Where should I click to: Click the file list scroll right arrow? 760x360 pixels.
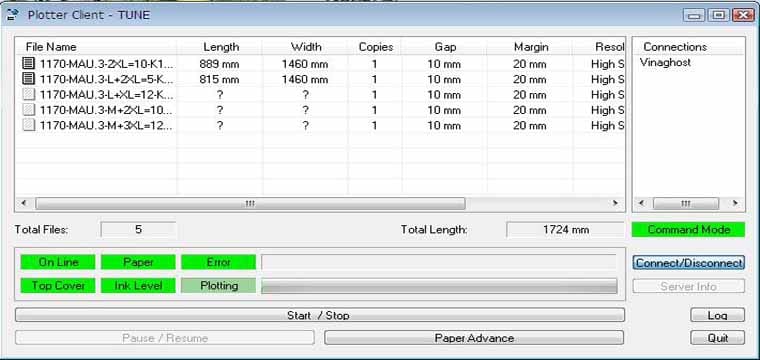tap(616, 203)
